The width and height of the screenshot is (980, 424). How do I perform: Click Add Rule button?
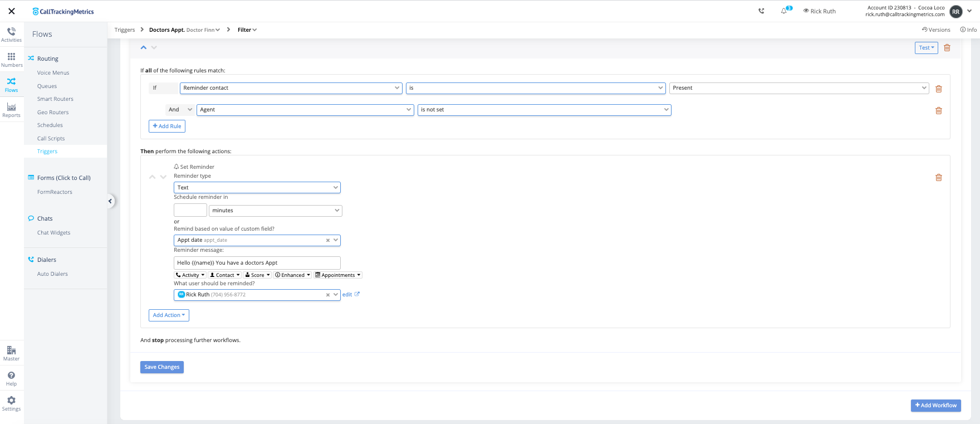(x=167, y=126)
